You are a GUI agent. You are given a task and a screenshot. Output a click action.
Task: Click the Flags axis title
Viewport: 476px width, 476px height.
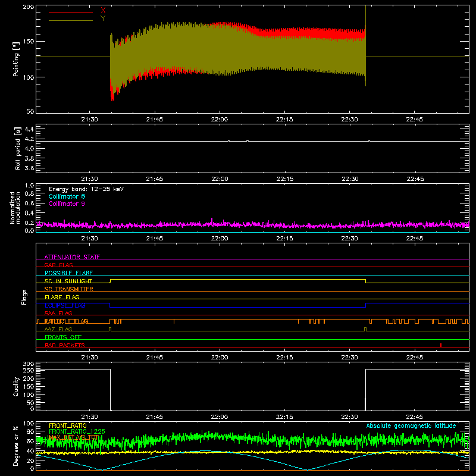click(x=24, y=297)
